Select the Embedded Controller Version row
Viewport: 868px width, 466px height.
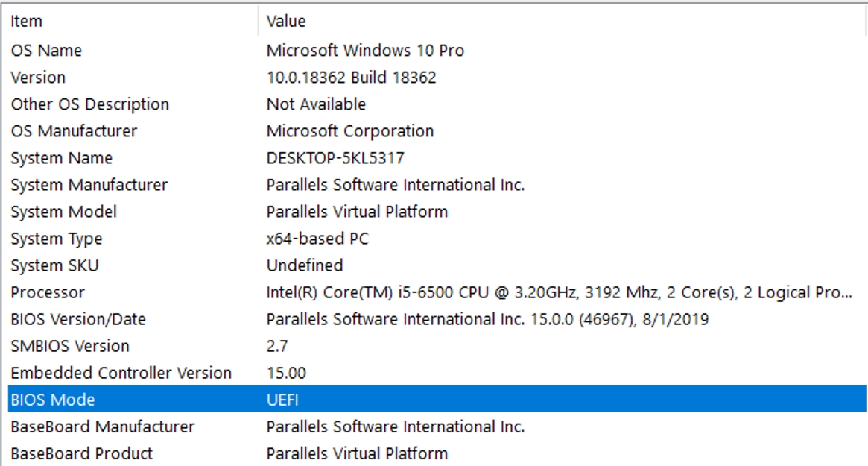coord(121,373)
